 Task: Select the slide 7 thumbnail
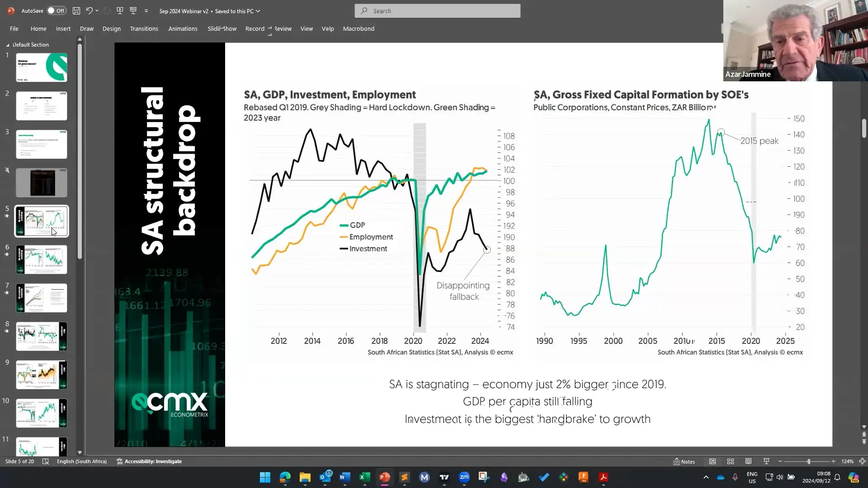[42, 298]
